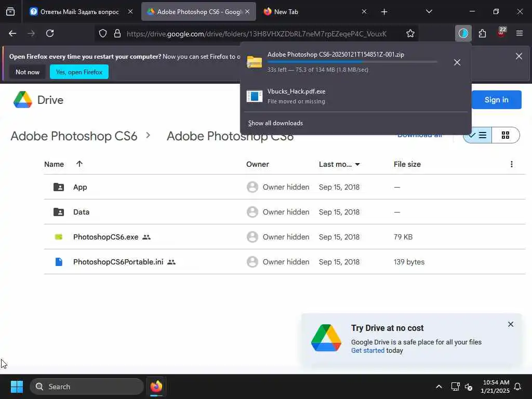Click the PhotoshopCS6Portable.ini file icon
Screen dimensions: 532x399
tap(59, 262)
